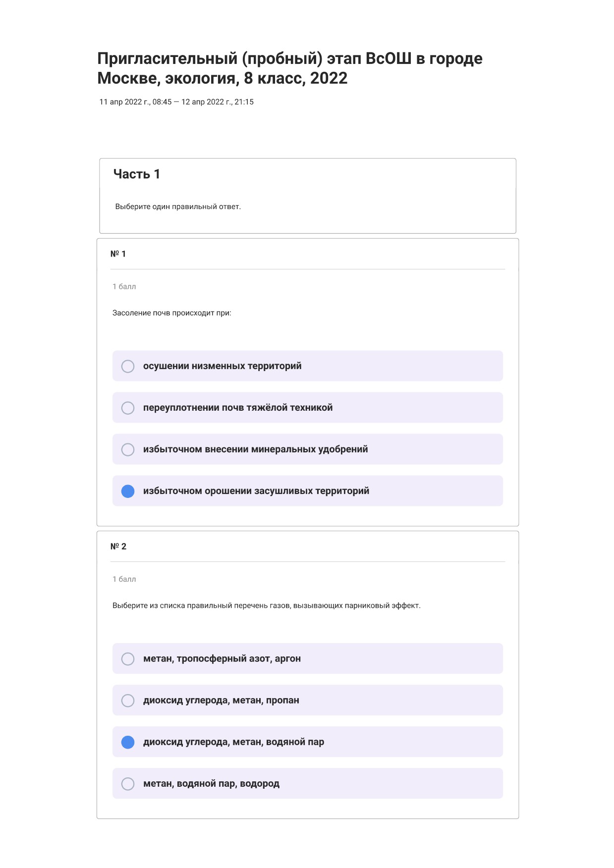The image size is (614, 868).
Task: Click instruction Выберите один правильный ответ
Action: pyautogui.click(x=178, y=207)
